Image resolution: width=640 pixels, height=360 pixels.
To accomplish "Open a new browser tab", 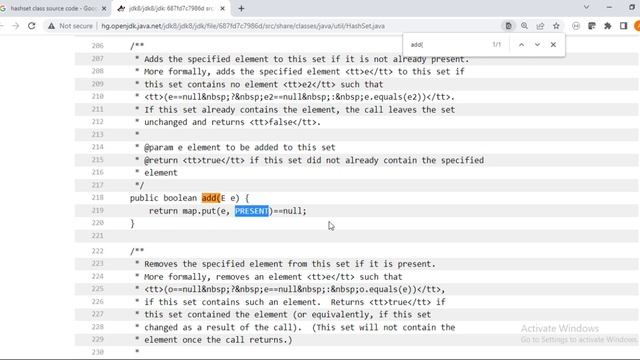I will [x=241, y=8].
